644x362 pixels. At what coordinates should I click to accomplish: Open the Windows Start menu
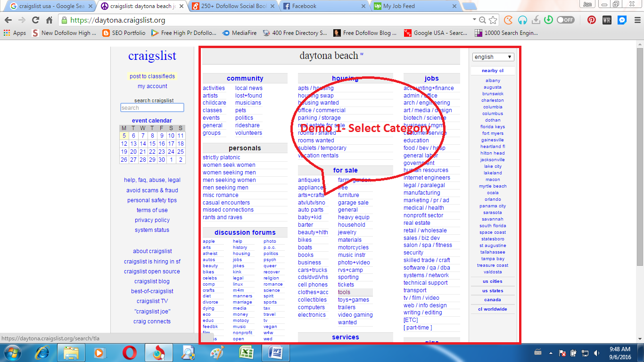11,353
